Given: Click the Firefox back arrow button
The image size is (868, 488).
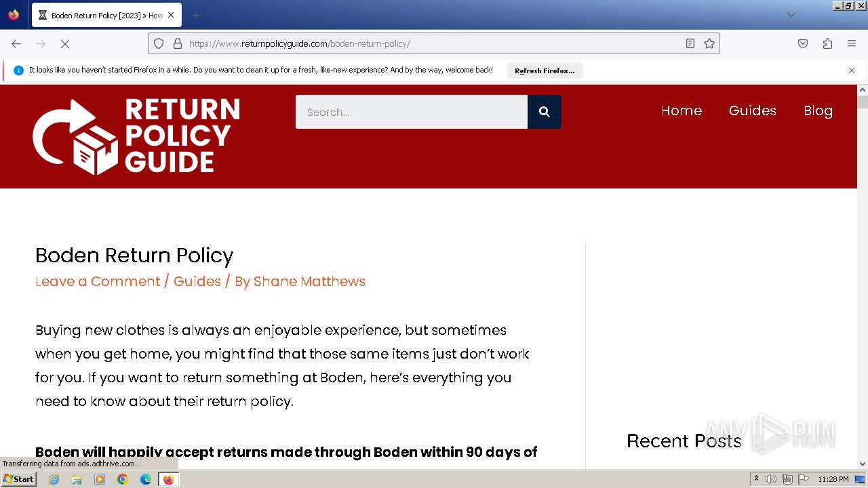Looking at the screenshot, I should pos(16,43).
